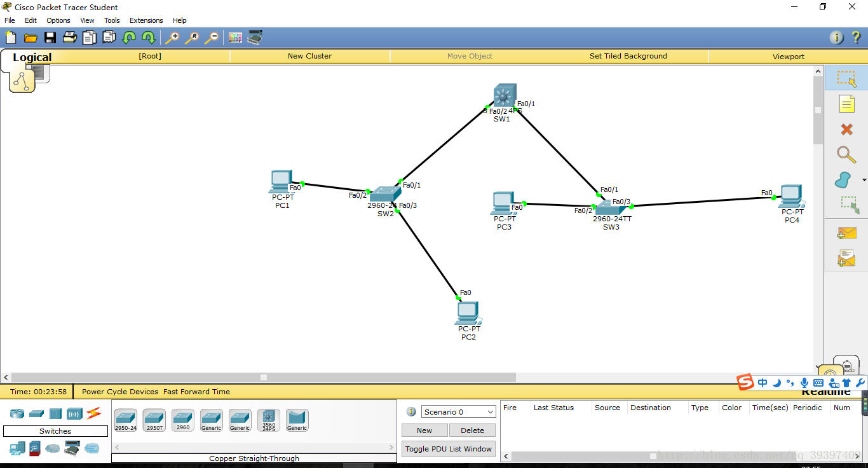Select the dashed-rectangle Select tool
This screenshot has height=468, width=868.
pos(846,79)
